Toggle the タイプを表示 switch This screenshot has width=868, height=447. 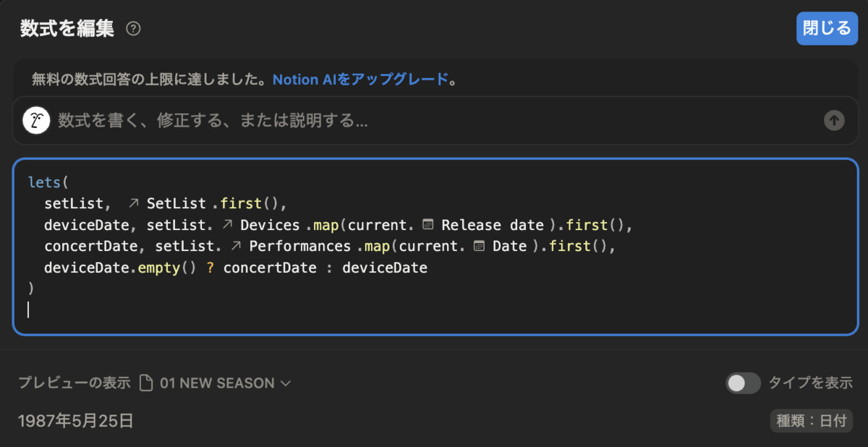[x=743, y=383]
